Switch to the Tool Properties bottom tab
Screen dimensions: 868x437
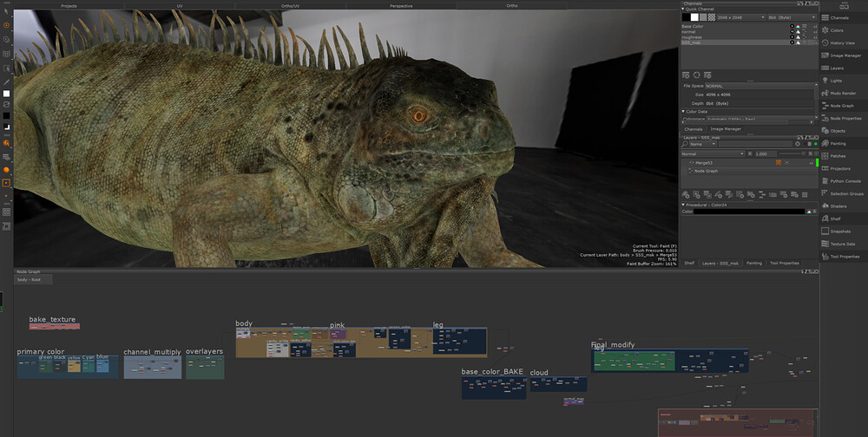tap(785, 264)
